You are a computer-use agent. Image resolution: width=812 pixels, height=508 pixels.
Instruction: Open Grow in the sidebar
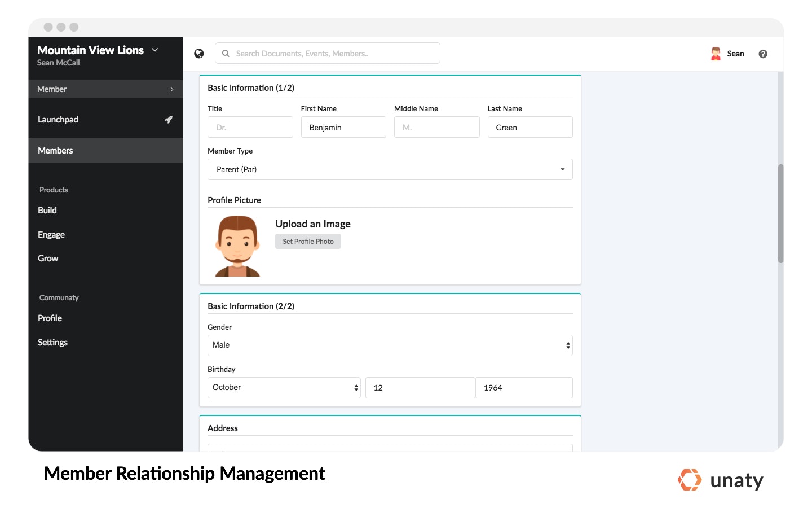(48, 259)
